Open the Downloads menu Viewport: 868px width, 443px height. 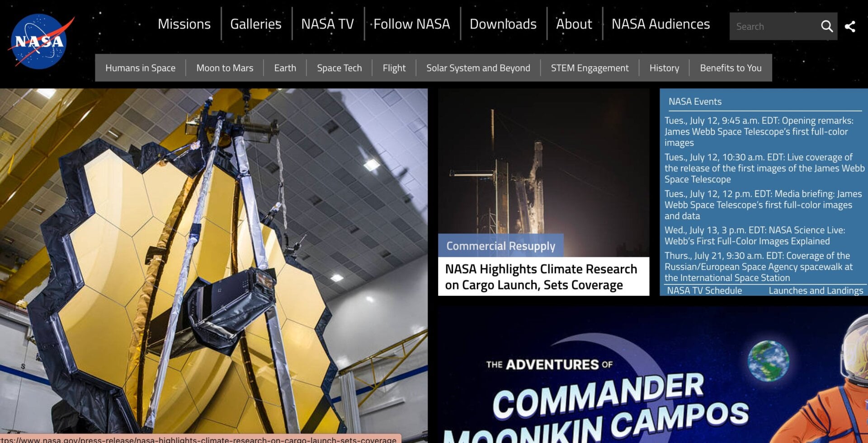point(503,24)
